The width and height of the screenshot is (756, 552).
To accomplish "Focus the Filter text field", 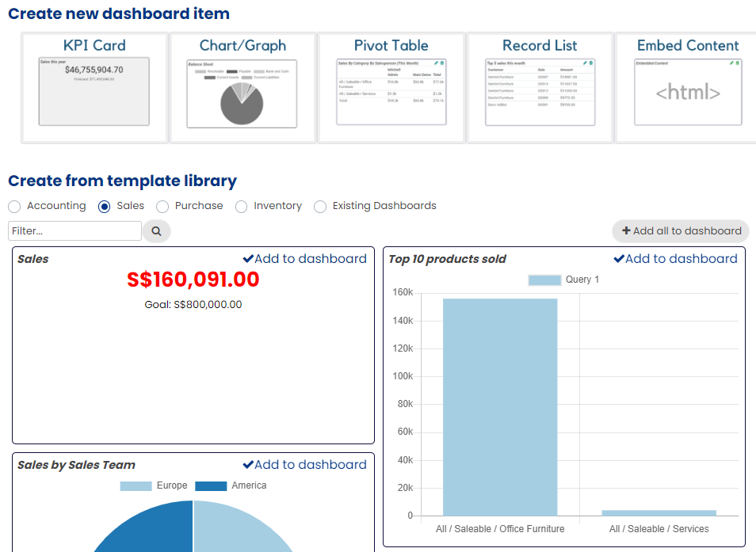I will [74, 230].
